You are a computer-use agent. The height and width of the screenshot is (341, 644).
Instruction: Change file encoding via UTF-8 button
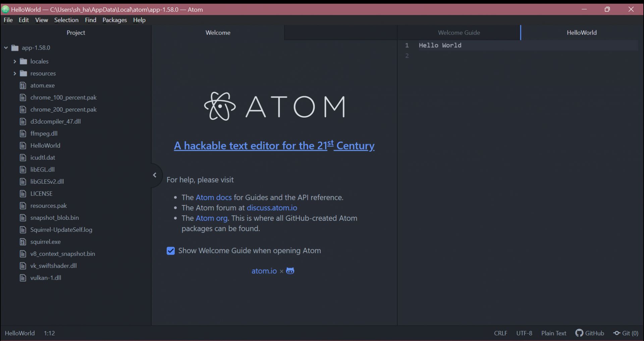[524, 333]
